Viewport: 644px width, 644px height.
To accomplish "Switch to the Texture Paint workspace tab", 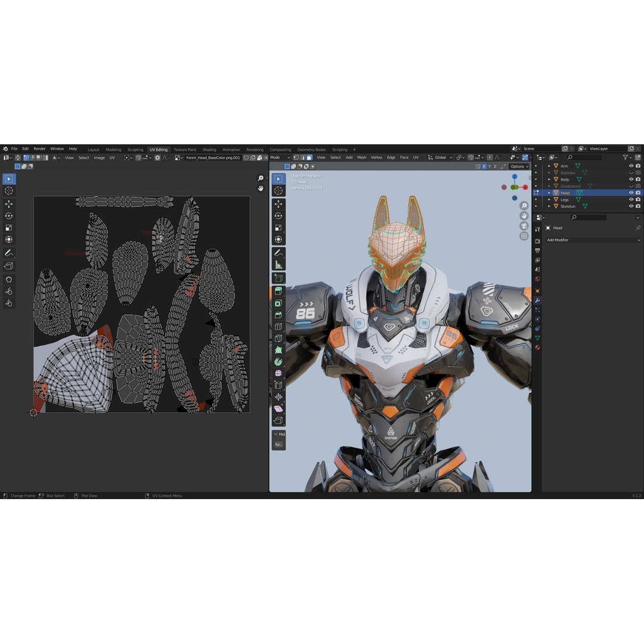I will (x=185, y=150).
